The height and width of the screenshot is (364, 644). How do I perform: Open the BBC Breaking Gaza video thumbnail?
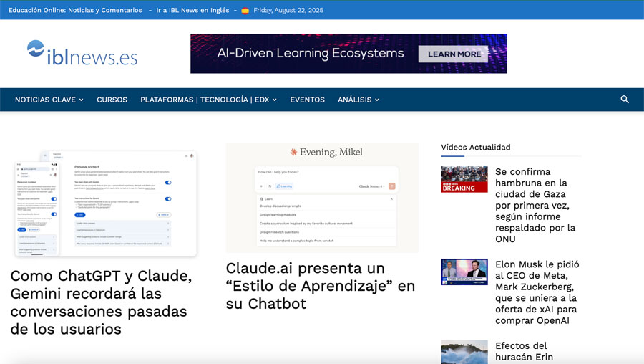coord(464,179)
